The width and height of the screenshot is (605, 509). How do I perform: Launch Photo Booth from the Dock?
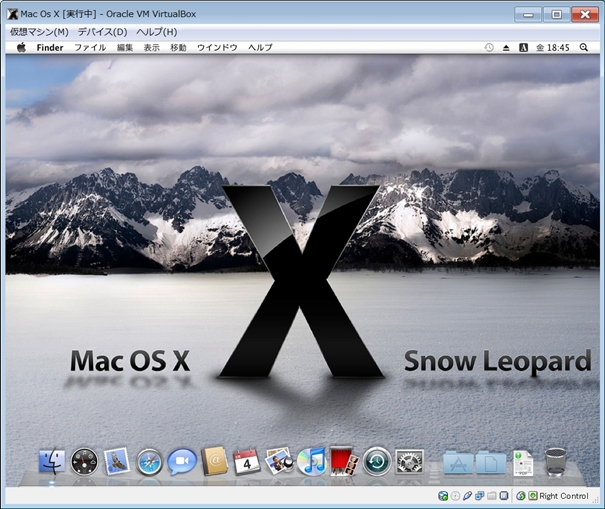click(x=344, y=461)
